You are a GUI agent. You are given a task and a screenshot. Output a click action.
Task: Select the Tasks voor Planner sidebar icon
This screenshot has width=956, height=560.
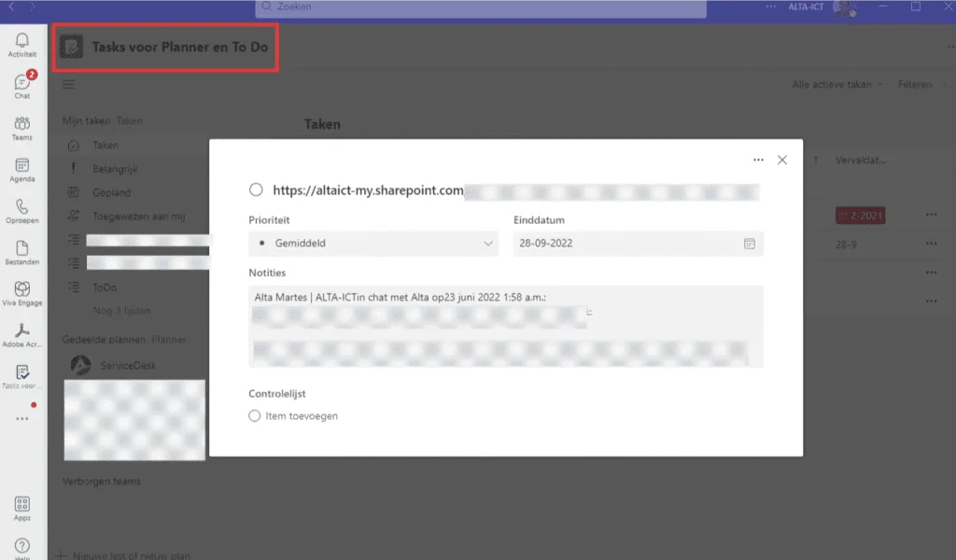click(x=21, y=373)
